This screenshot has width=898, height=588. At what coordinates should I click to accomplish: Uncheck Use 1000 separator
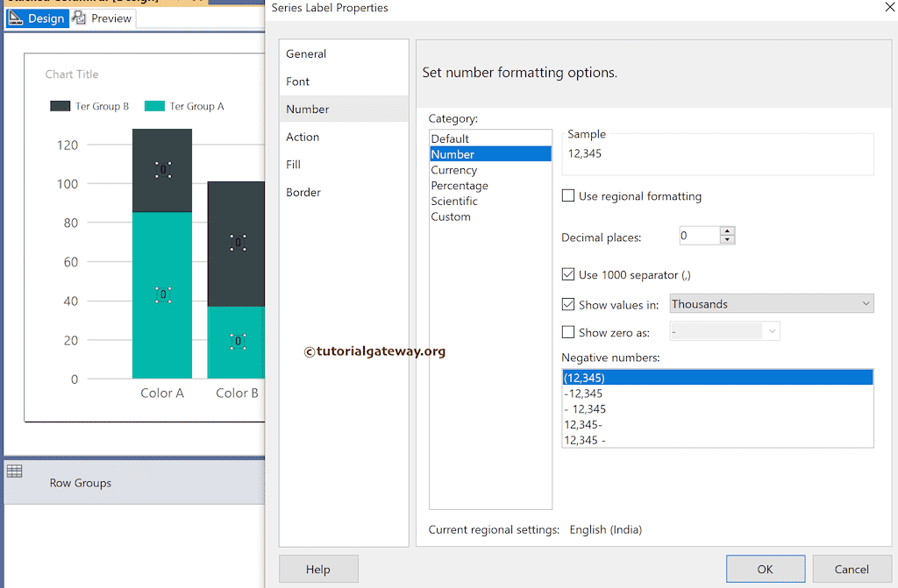pyautogui.click(x=567, y=274)
